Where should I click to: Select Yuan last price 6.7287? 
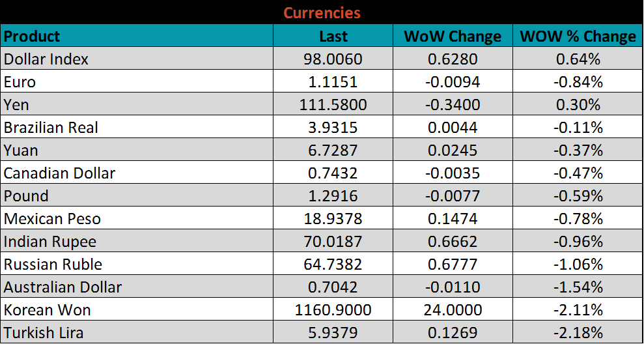pos(333,150)
